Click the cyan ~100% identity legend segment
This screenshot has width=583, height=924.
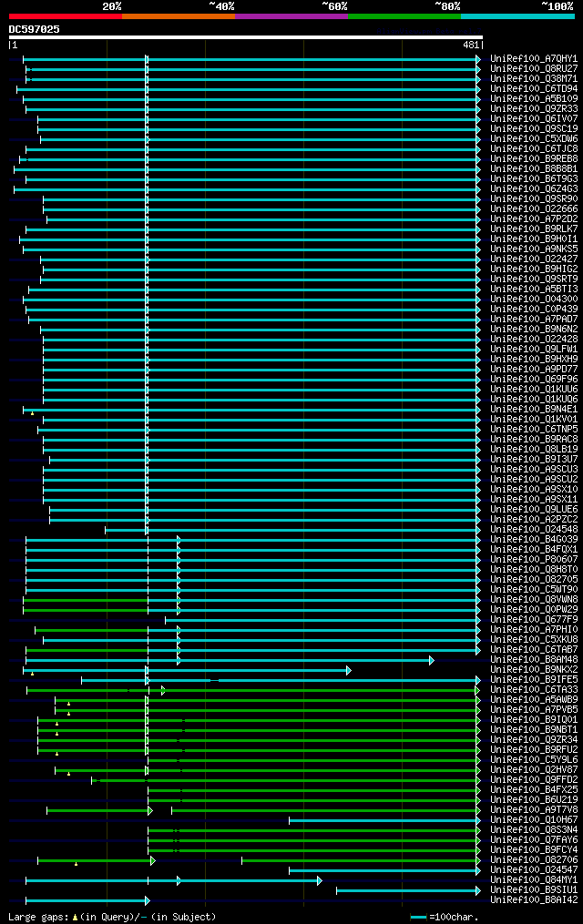coord(517,16)
